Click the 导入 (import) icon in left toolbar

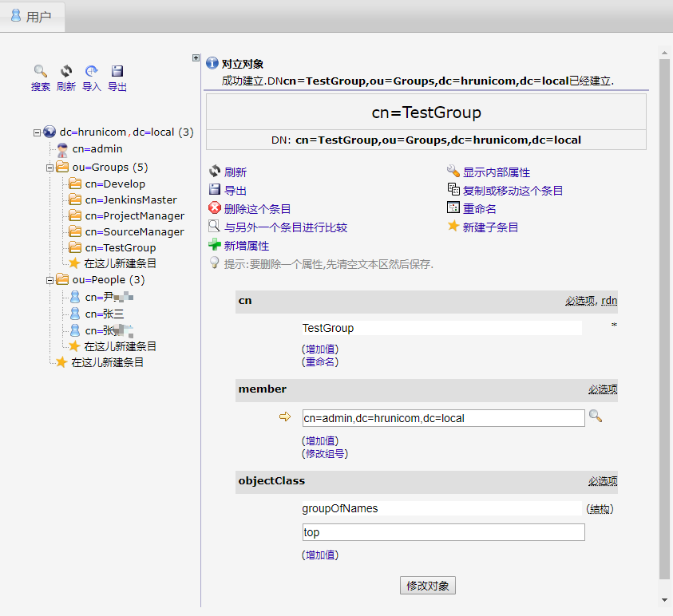coord(91,71)
